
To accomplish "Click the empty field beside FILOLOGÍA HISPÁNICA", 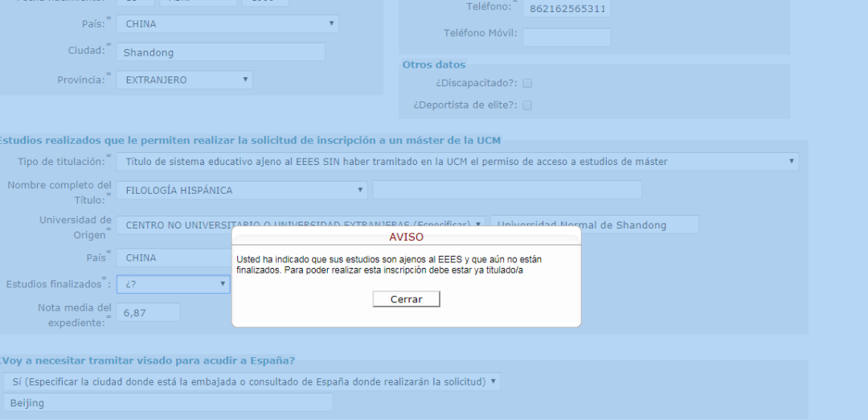I will point(507,190).
